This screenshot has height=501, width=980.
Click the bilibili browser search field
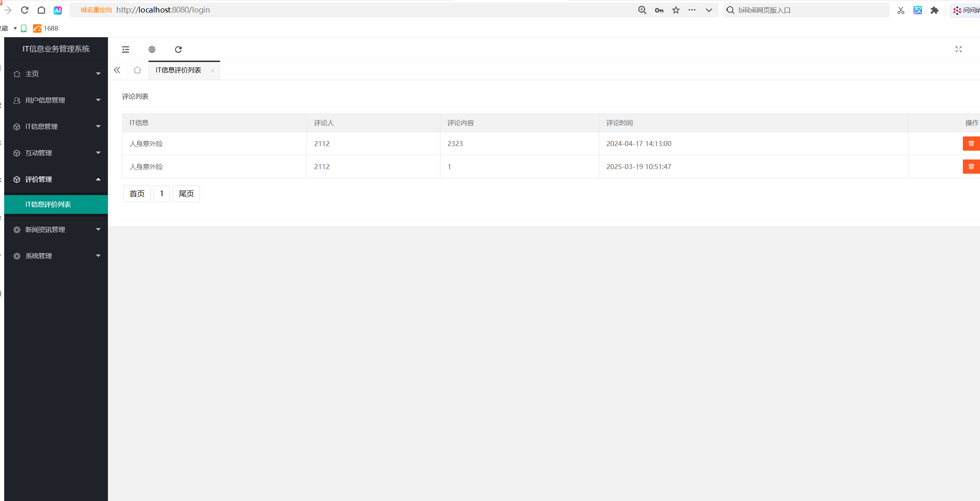807,10
